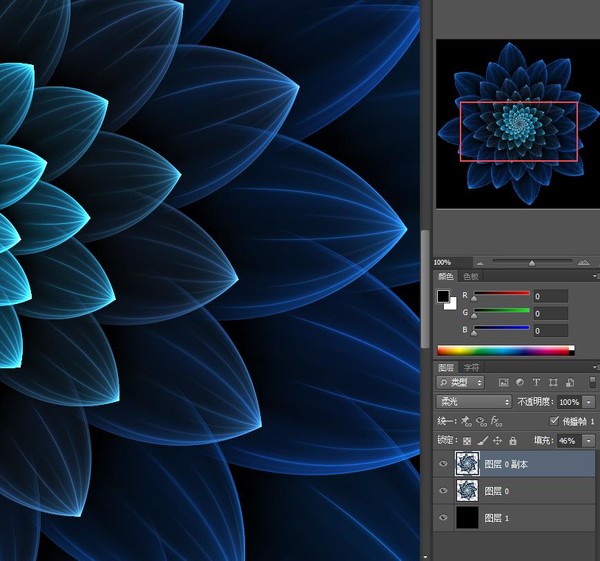Switch to the 字符 tab
Screen dimensions: 600x561
(471, 368)
